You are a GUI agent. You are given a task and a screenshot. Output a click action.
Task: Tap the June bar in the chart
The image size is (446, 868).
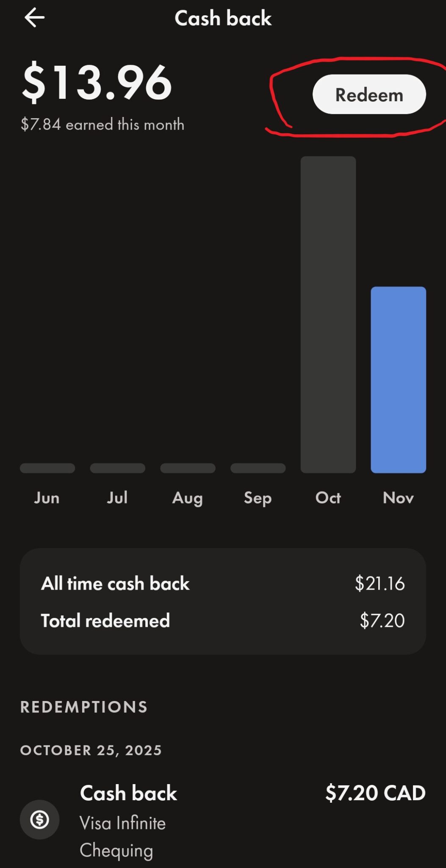47,468
